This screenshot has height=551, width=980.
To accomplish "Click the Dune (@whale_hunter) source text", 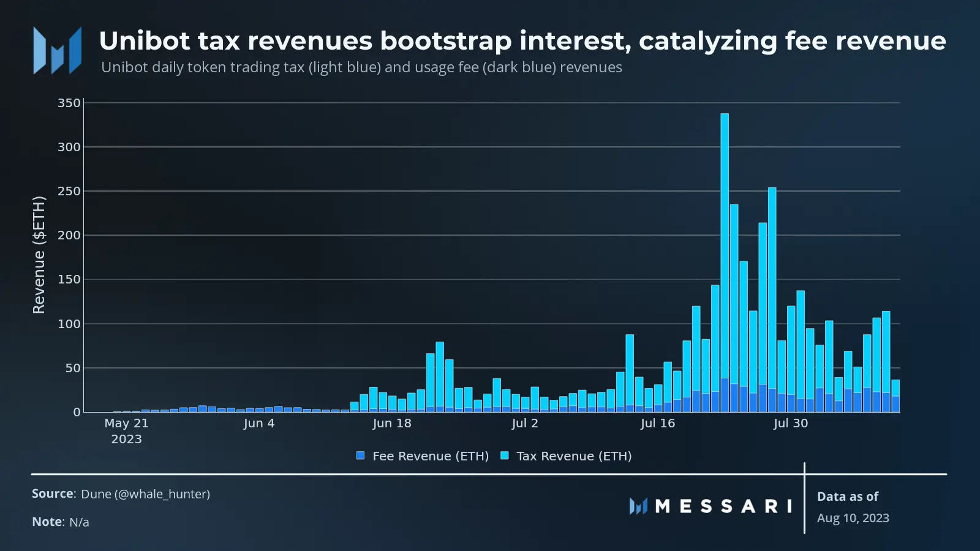I will 146,494.
